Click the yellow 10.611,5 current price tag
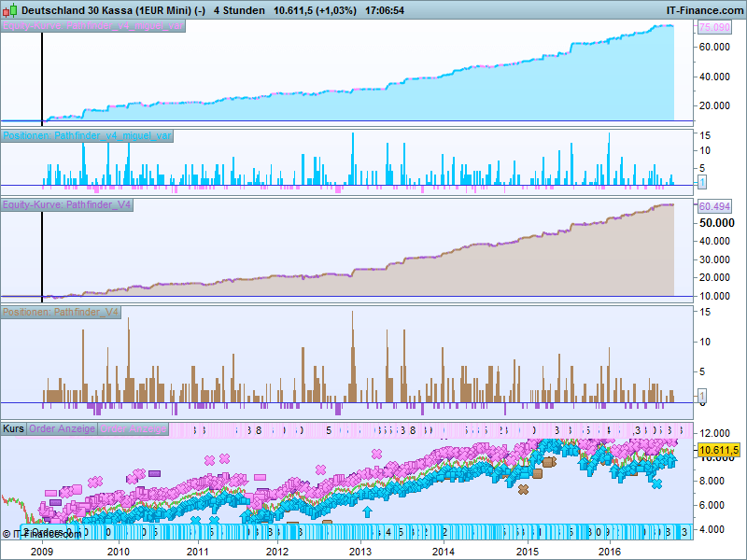This screenshot has height=560, width=747. pos(719,450)
